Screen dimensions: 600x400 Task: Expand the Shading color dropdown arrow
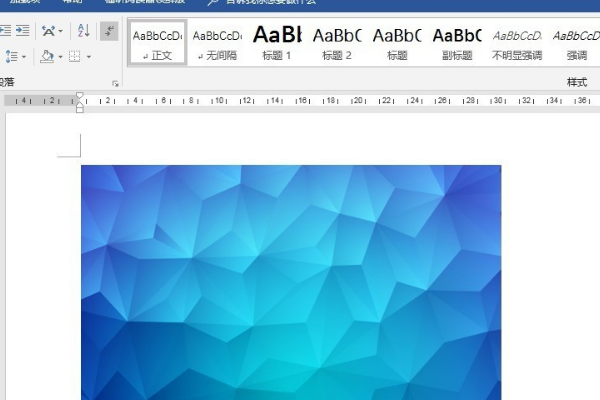(60, 57)
